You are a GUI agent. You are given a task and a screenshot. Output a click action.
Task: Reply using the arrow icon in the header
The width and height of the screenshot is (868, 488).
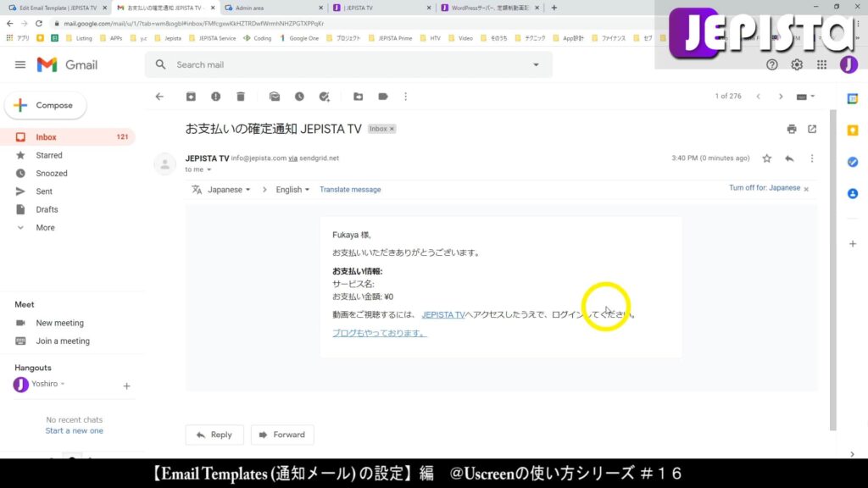(789, 158)
